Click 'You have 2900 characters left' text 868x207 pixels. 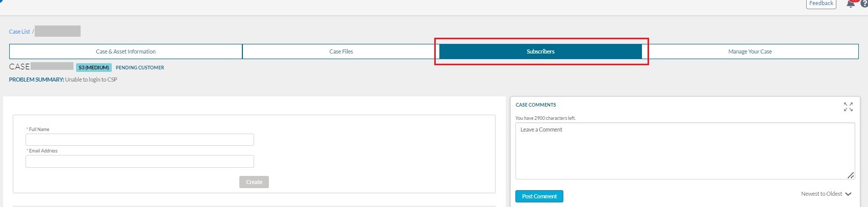(x=545, y=118)
